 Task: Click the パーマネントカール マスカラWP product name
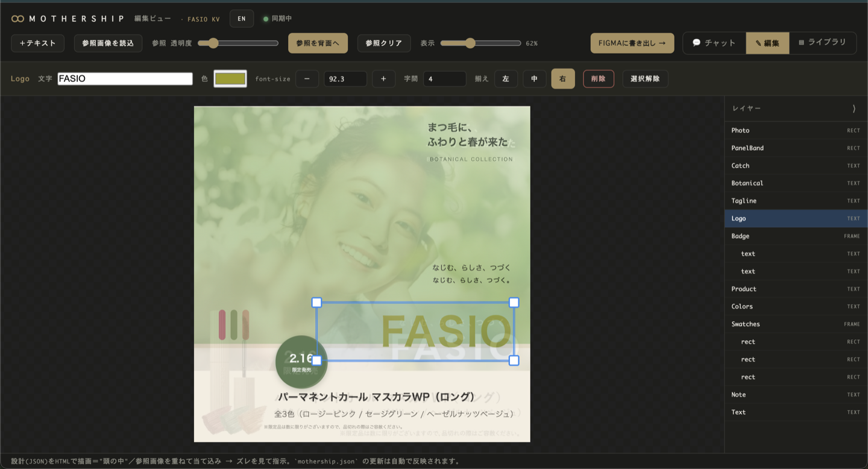[x=377, y=397]
